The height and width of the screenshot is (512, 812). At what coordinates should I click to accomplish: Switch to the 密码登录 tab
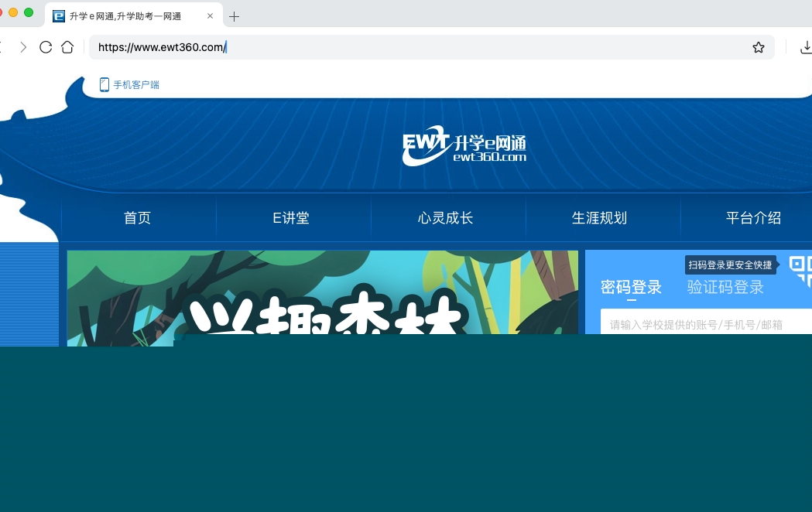[631, 288]
